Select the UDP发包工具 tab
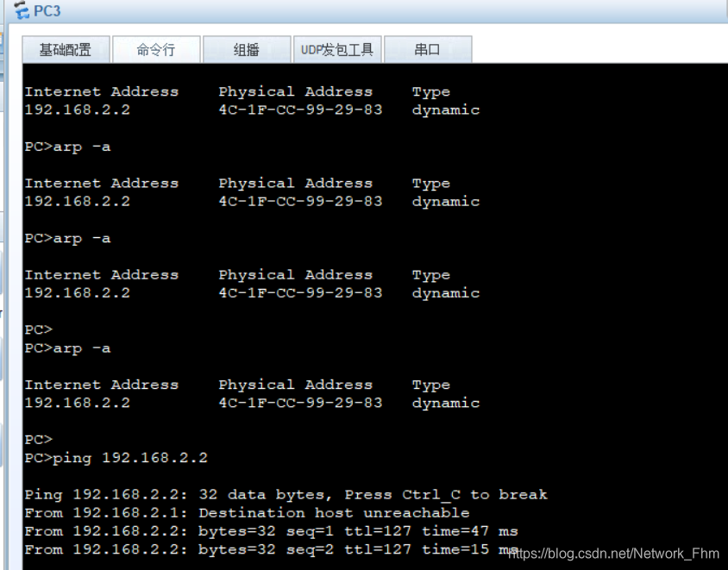 337,49
